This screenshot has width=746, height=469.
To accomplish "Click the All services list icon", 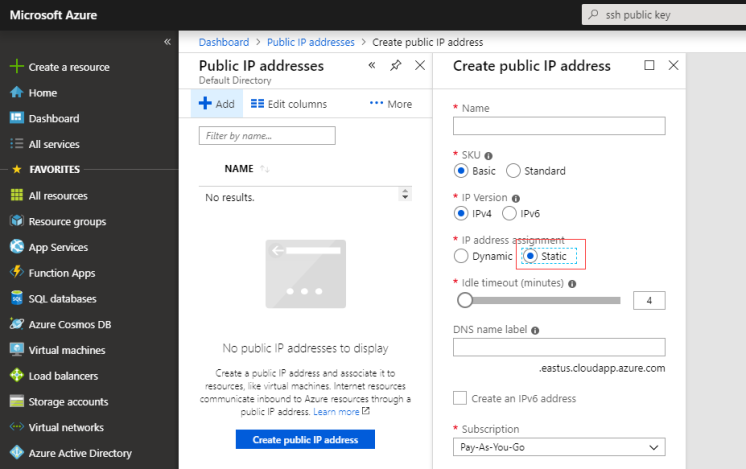I will tap(17, 144).
